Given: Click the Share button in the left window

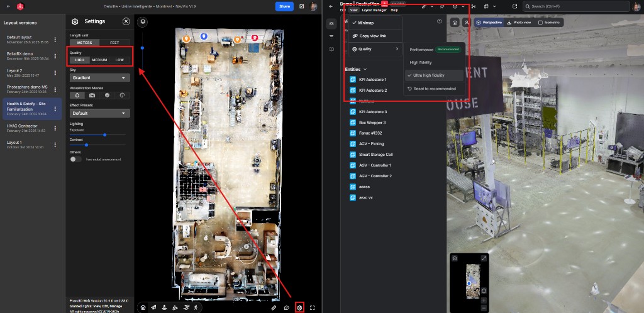Looking at the screenshot, I should coord(284,6).
